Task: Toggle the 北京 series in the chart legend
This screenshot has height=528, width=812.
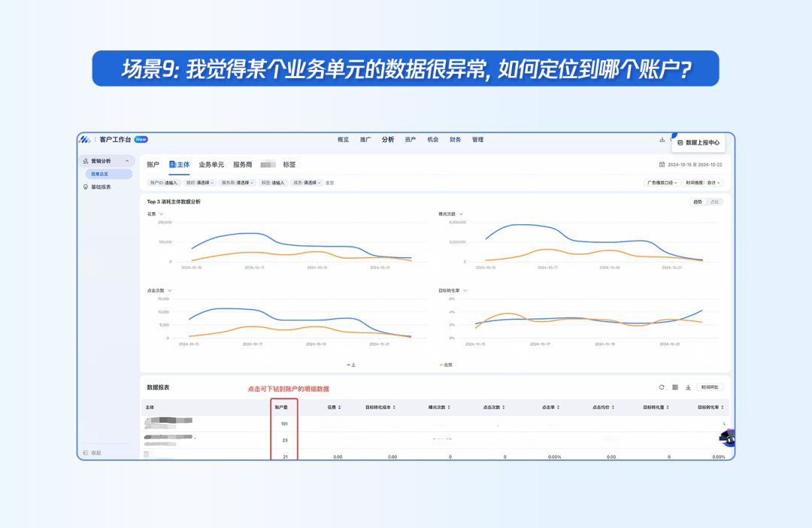Action: point(446,365)
